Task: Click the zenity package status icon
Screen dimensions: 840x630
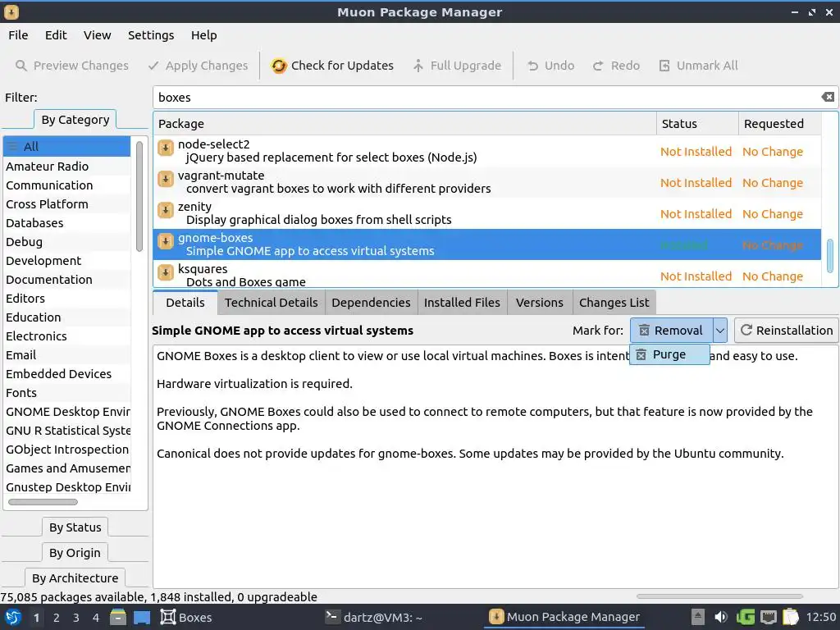Action: click(166, 209)
